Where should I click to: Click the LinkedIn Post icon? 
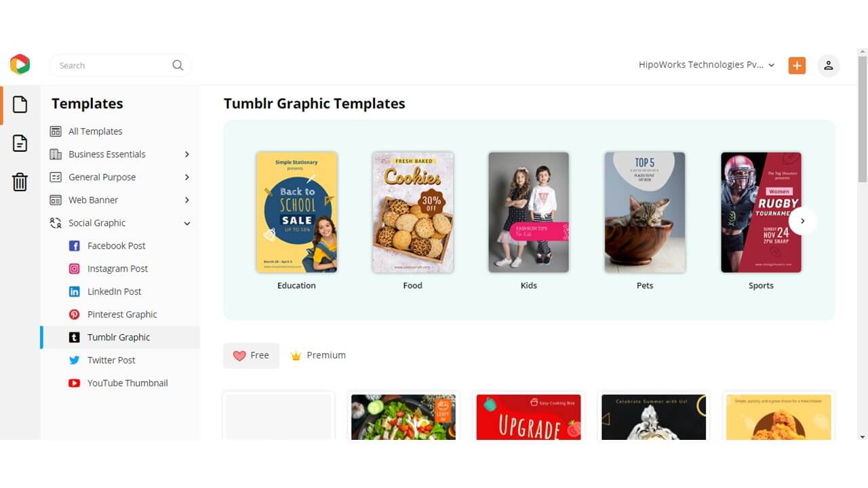coord(74,291)
